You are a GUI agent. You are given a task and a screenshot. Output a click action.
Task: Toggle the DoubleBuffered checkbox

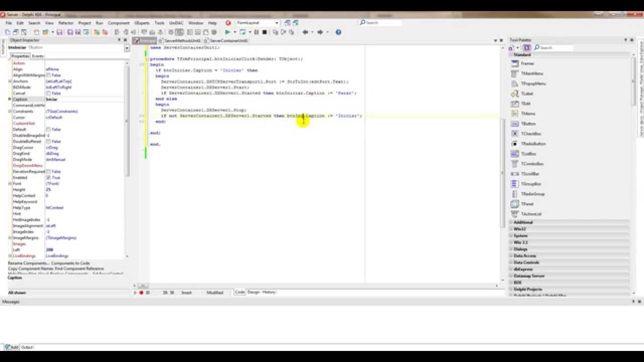pyautogui.click(x=48, y=142)
